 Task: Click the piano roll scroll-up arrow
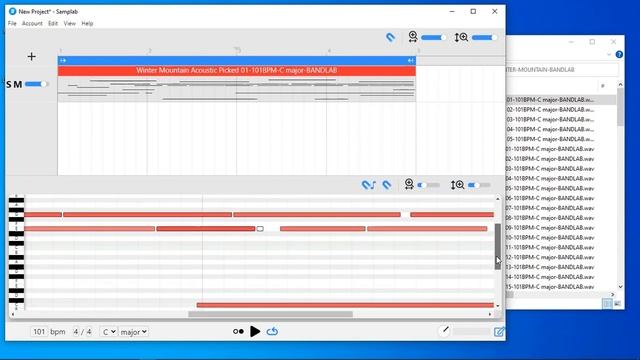498,199
